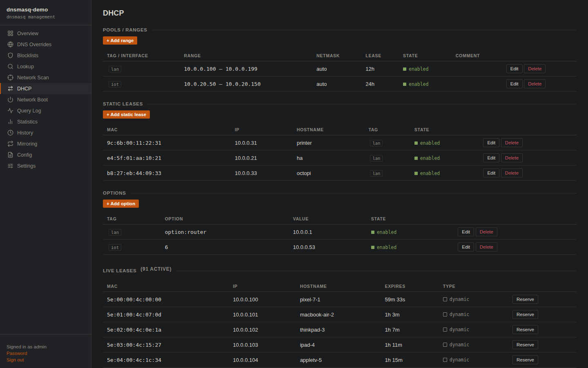Go to DNS Overrides section

pyautogui.click(x=45, y=45)
